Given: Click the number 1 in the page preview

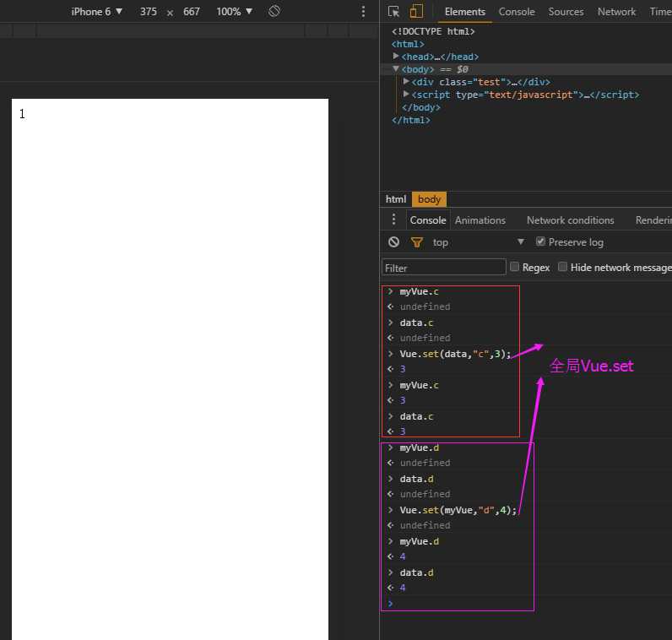Looking at the screenshot, I should tap(22, 114).
